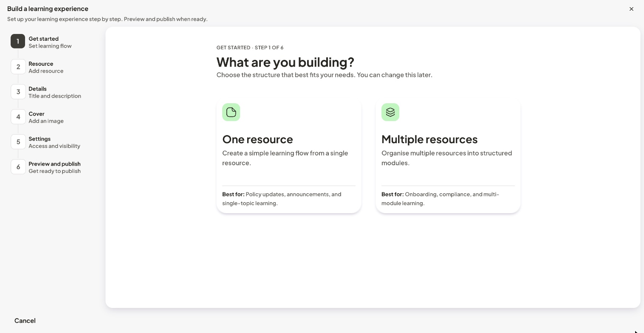Click 'Choose the structure that best fits' subtitle

coord(325,75)
